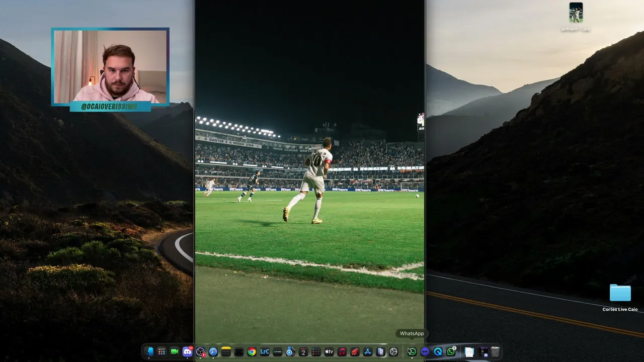Open Discord from the Dock
The image size is (644, 362).
[x=188, y=352]
